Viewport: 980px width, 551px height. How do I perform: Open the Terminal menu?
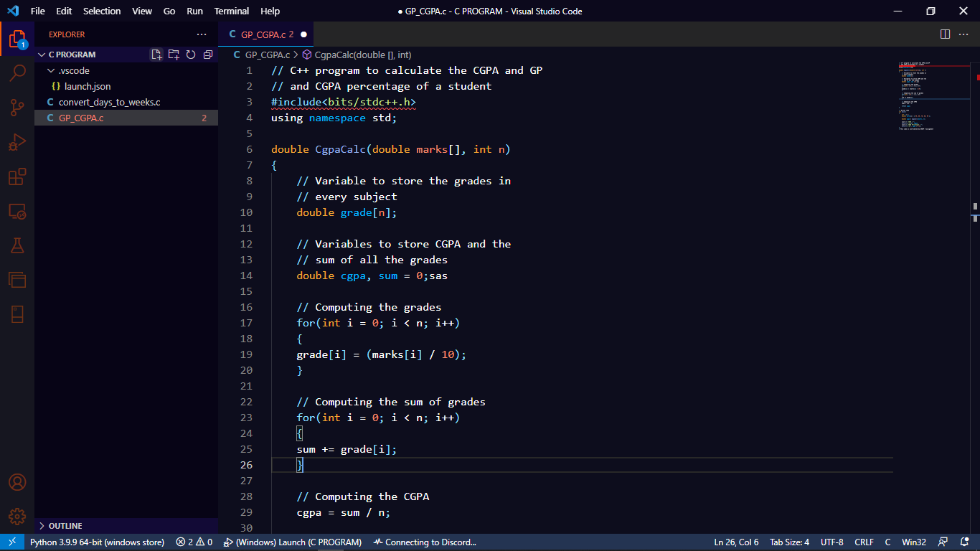click(231, 11)
